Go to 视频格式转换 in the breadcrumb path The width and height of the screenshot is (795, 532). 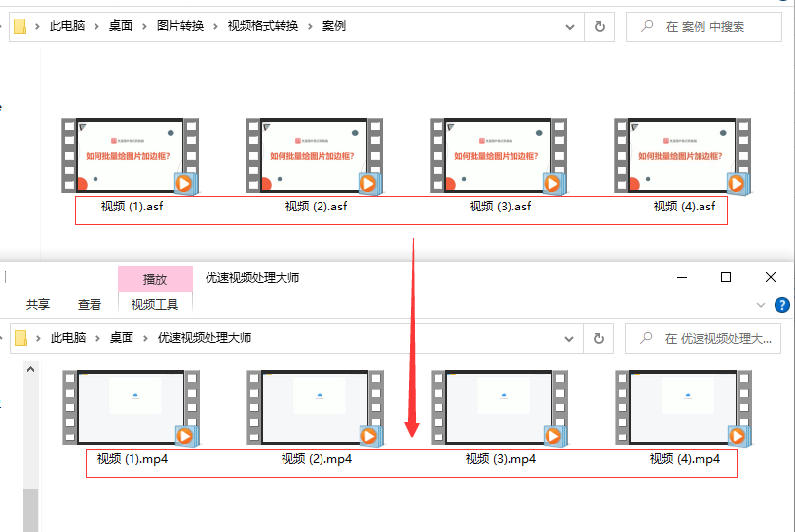262,27
